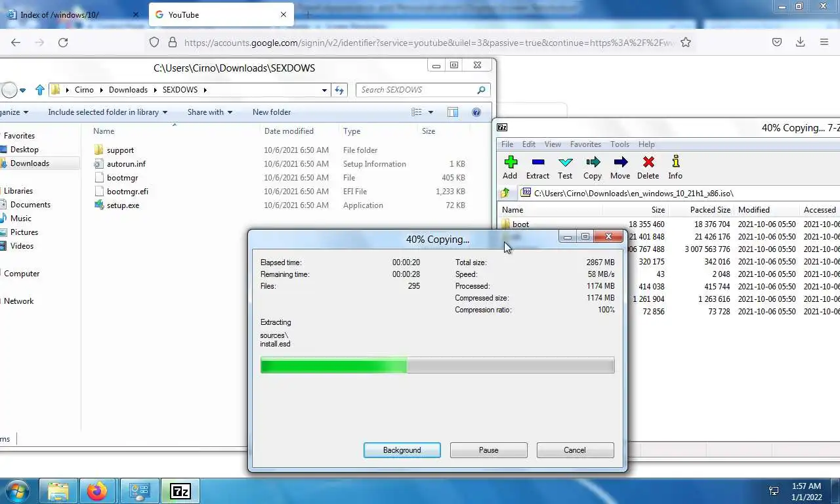Select the autorun.inf file icon
Screen dimensions: 840x504
(98, 163)
